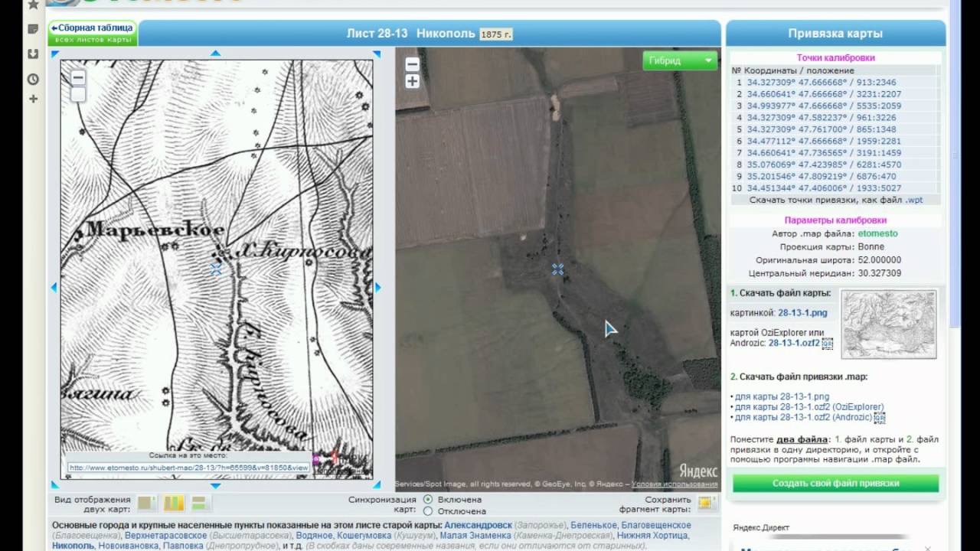The image size is (980, 551).
Task: Download the 28-13-1.png map image link
Action: tap(802, 313)
